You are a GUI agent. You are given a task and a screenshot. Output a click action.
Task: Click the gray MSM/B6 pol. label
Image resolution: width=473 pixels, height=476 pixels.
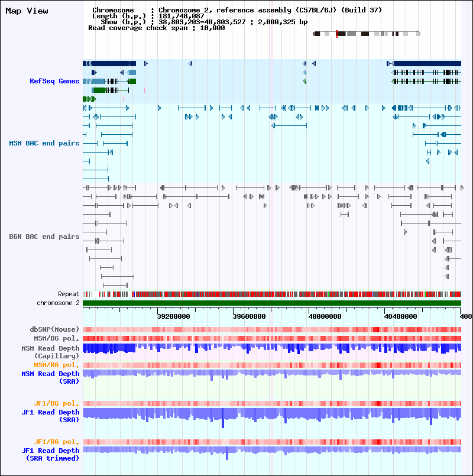[57, 338]
